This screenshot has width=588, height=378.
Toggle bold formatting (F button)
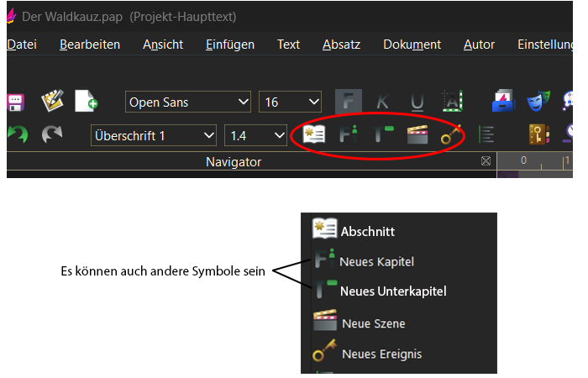pos(349,102)
